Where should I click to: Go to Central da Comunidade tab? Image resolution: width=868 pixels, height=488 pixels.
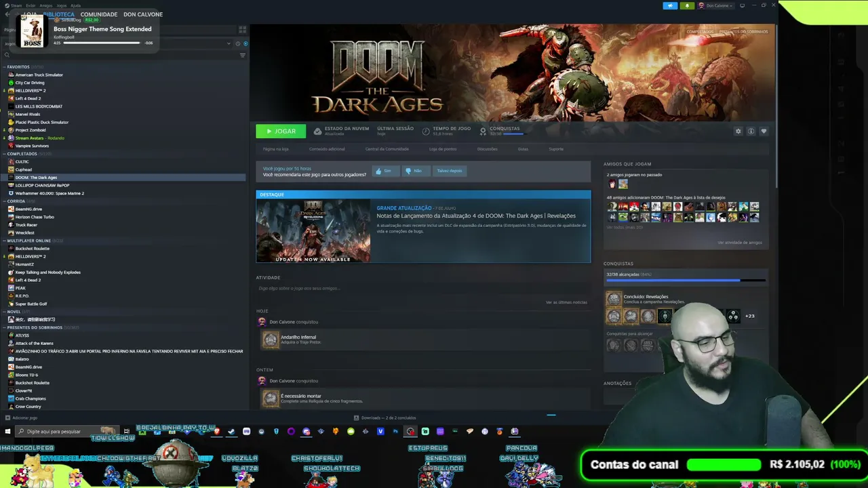click(x=387, y=149)
